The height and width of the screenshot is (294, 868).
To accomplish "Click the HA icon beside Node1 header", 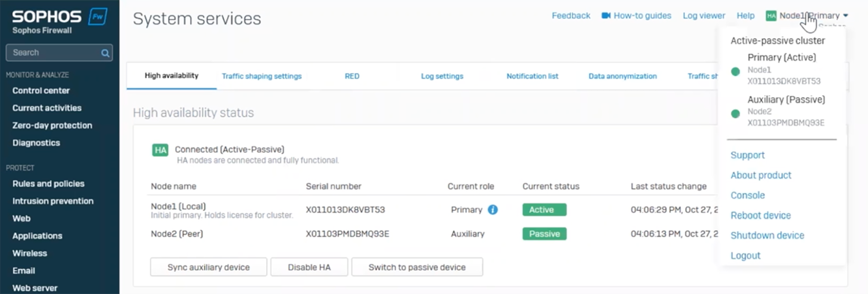I will (771, 16).
